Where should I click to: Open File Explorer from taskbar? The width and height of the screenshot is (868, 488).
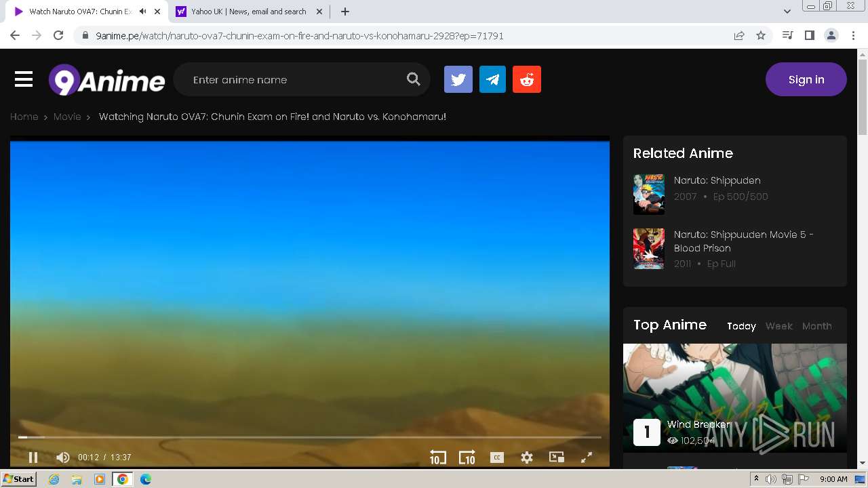[77, 479]
